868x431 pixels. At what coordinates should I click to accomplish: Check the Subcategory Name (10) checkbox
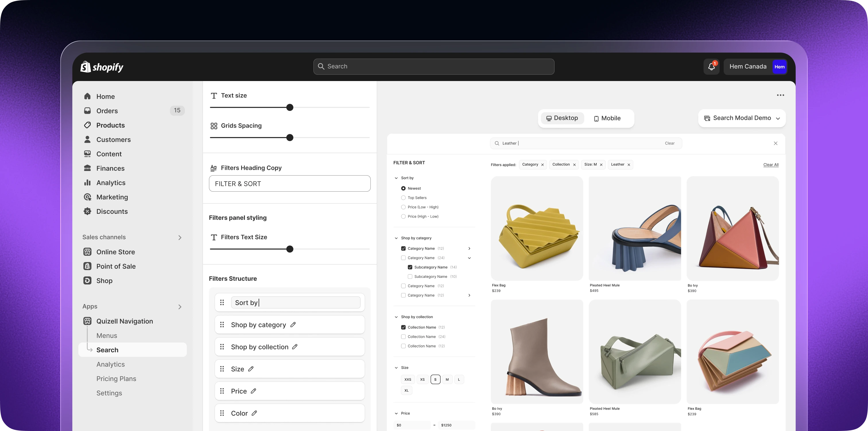pos(410,276)
